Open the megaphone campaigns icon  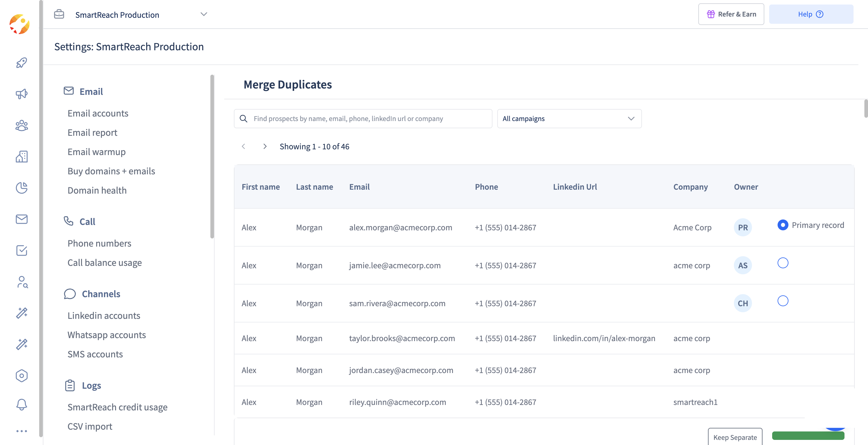[22, 94]
